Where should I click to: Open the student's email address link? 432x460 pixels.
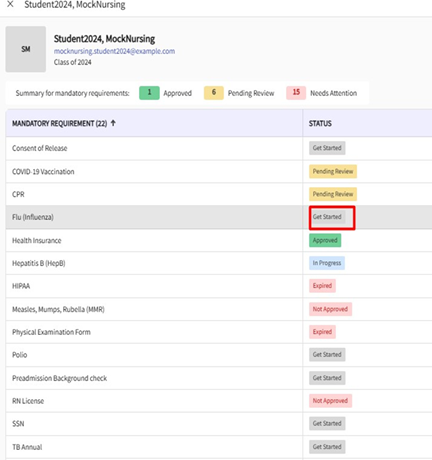pos(114,51)
